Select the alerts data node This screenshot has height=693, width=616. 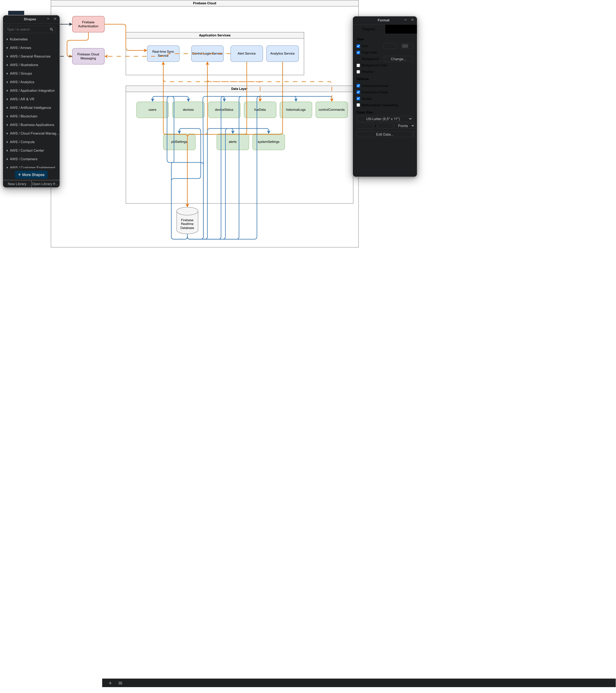click(x=233, y=142)
